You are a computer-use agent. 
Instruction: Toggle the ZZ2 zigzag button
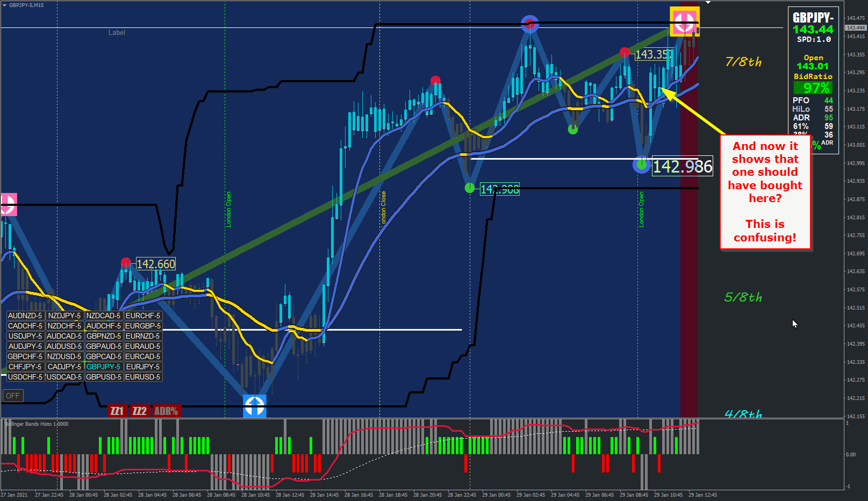[x=139, y=411]
